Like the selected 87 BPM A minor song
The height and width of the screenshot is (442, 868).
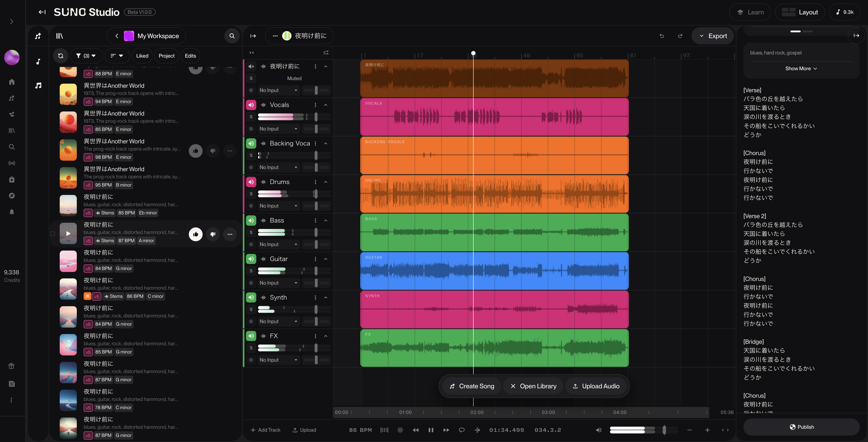click(195, 234)
